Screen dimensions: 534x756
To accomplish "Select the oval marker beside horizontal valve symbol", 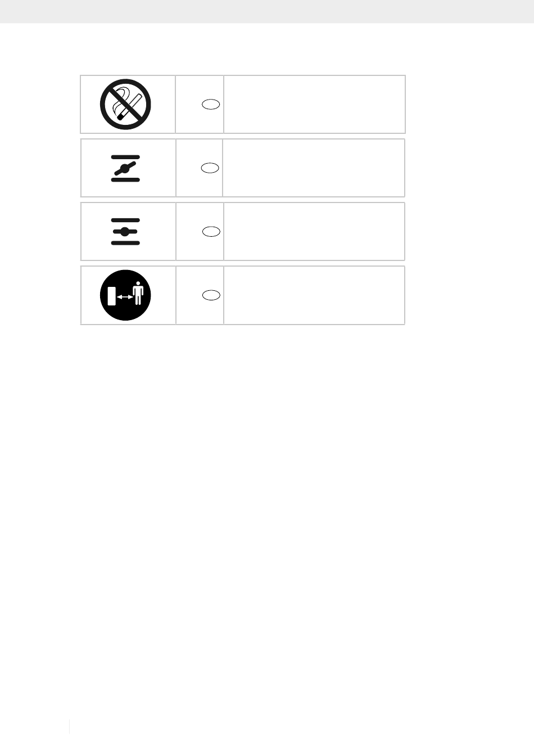I will tap(211, 231).
